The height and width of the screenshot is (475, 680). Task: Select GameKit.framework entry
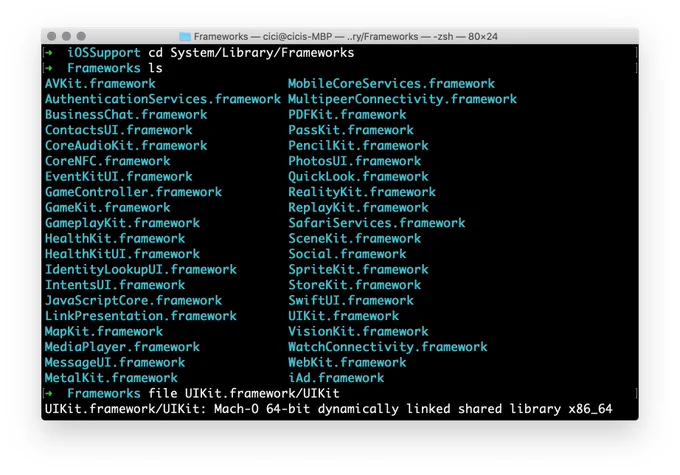click(108, 208)
